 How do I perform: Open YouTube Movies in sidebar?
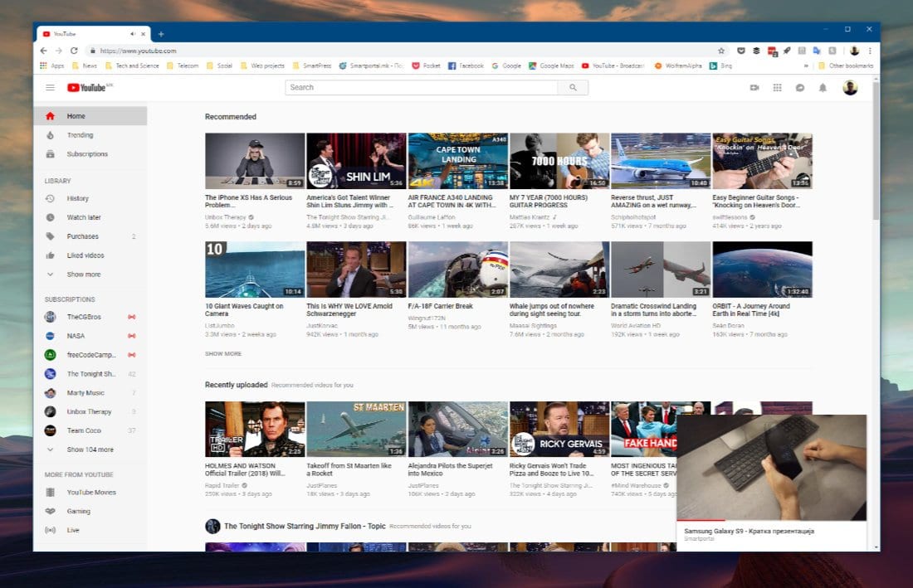pos(90,492)
